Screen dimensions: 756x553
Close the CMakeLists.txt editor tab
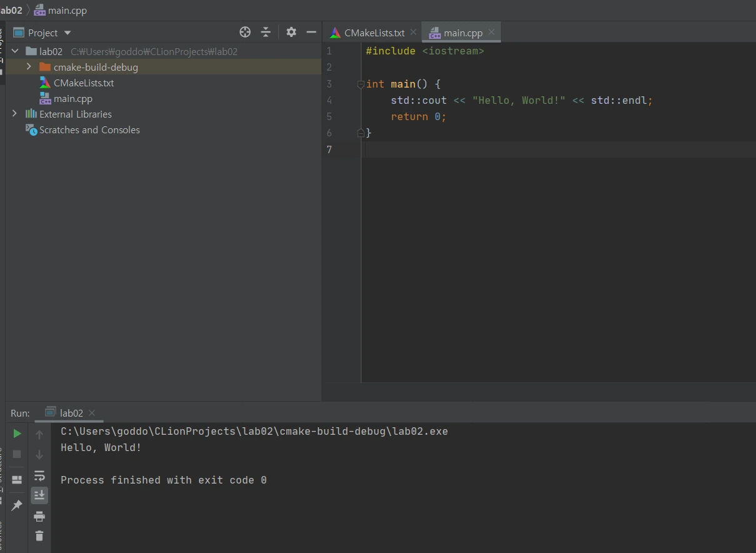[413, 32]
